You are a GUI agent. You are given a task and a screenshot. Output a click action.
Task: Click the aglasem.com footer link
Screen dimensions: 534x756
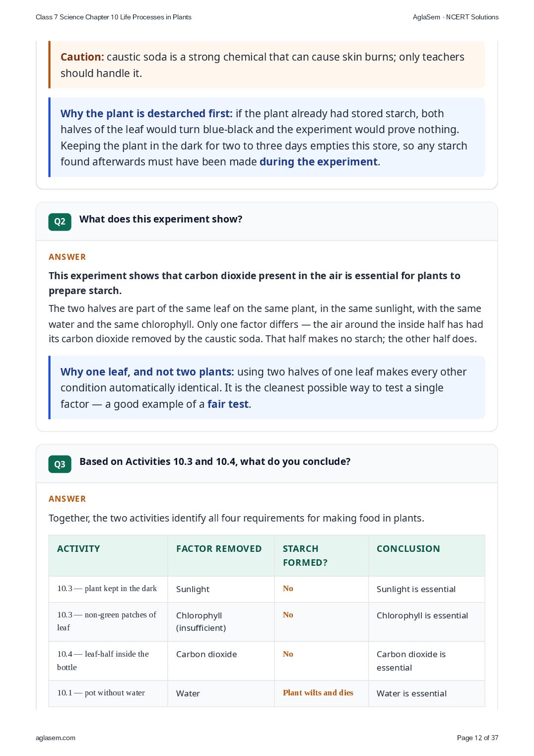56,738
